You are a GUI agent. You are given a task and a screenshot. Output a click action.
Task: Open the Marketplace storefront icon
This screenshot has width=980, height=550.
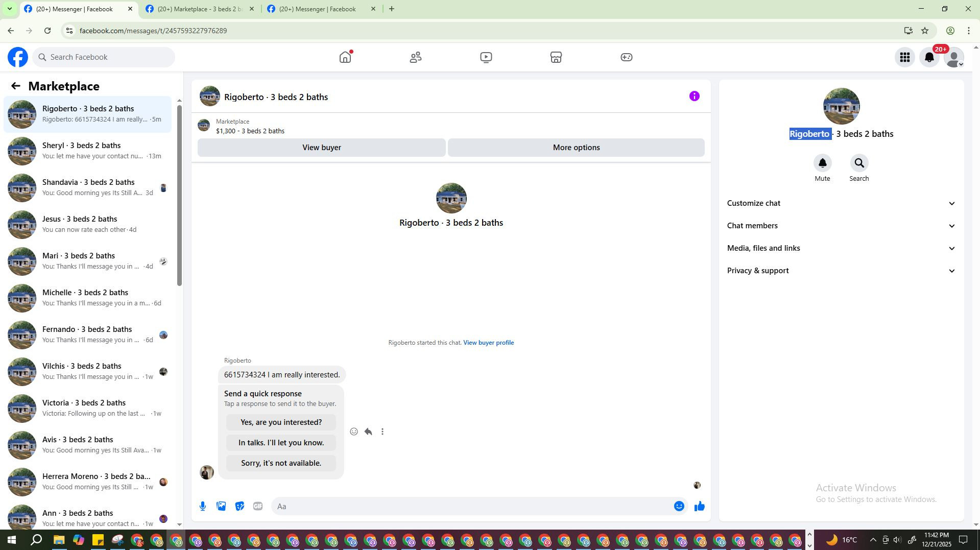tap(556, 57)
